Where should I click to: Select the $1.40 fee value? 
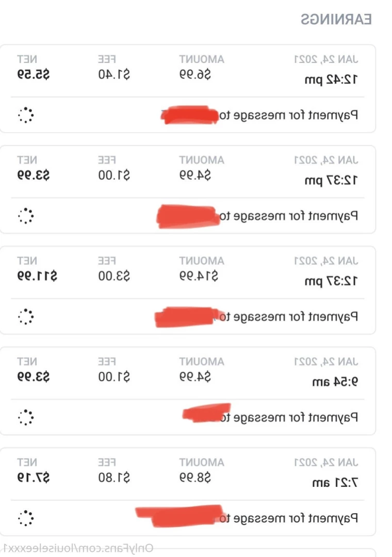(114, 75)
